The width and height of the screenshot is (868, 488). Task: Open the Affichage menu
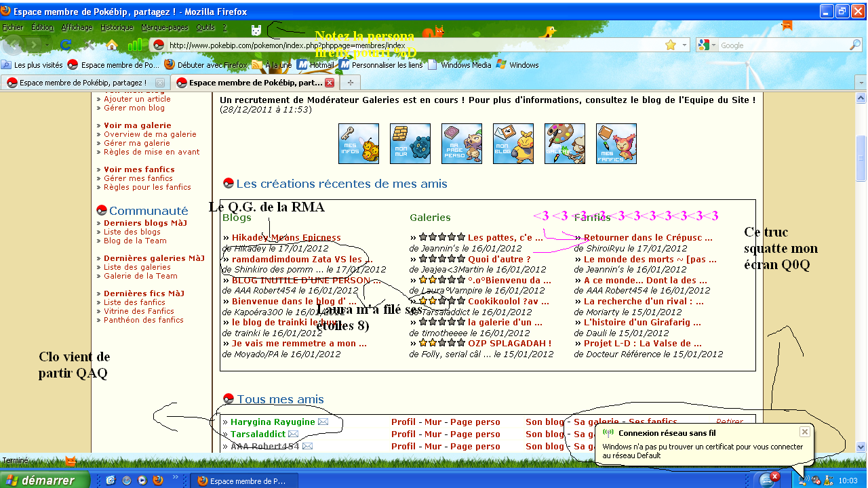(77, 27)
